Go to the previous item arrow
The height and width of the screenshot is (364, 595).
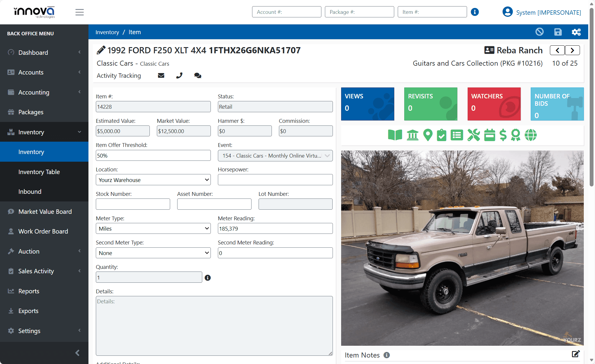coord(557,50)
